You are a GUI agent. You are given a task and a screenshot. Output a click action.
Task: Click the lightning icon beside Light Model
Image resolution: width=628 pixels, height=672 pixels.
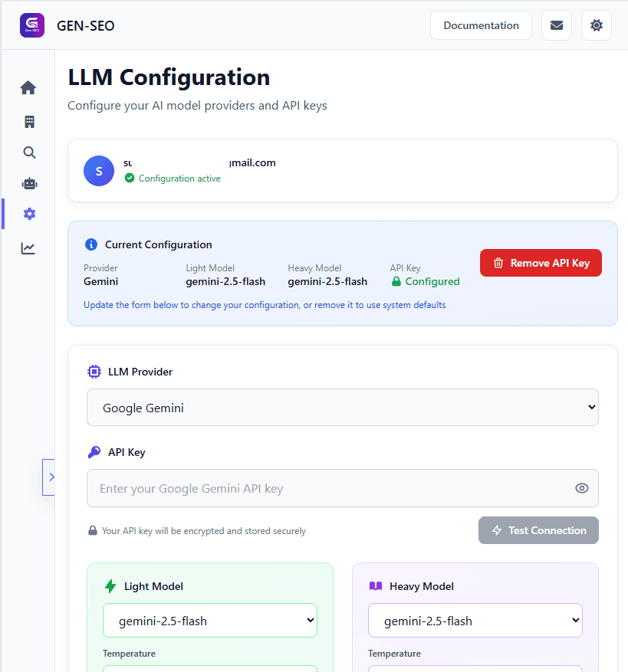coord(109,586)
